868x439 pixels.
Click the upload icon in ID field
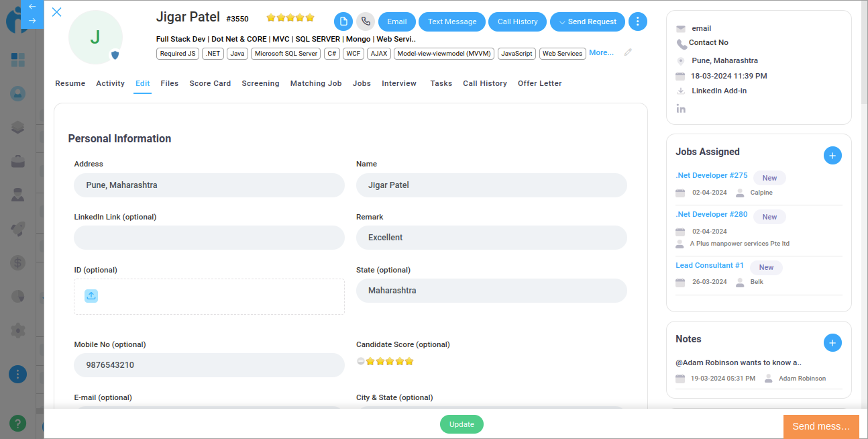[91, 296]
